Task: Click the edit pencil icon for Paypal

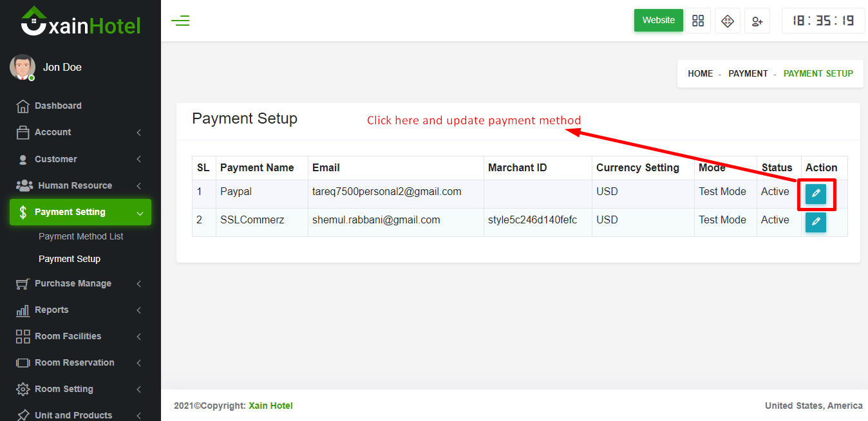Action: tap(815, 193)
